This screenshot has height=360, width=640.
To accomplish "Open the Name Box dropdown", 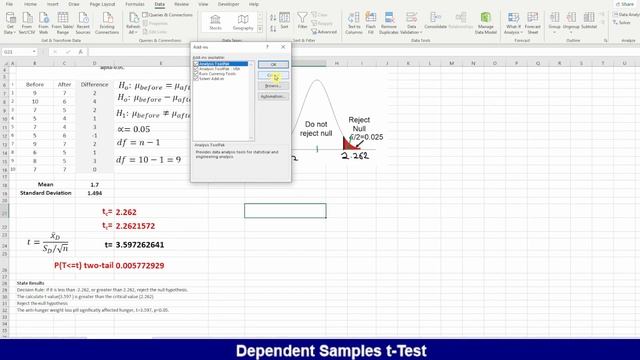I will (x=34, y=52).
